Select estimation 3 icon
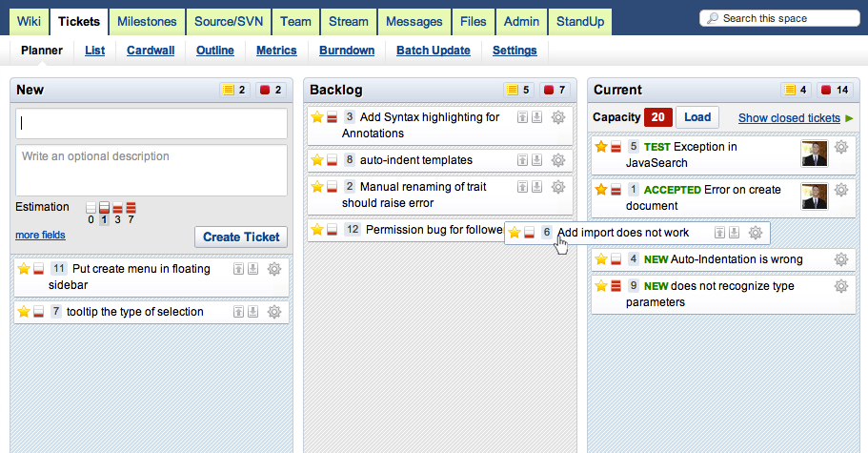The width and height of the screenshot is (868, 453). (x=117, y=208)
